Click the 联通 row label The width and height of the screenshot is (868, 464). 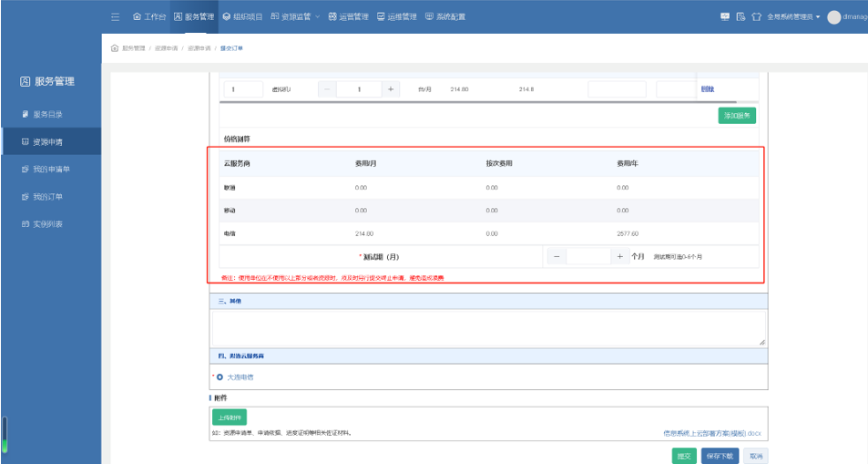[x=230, y=188]
